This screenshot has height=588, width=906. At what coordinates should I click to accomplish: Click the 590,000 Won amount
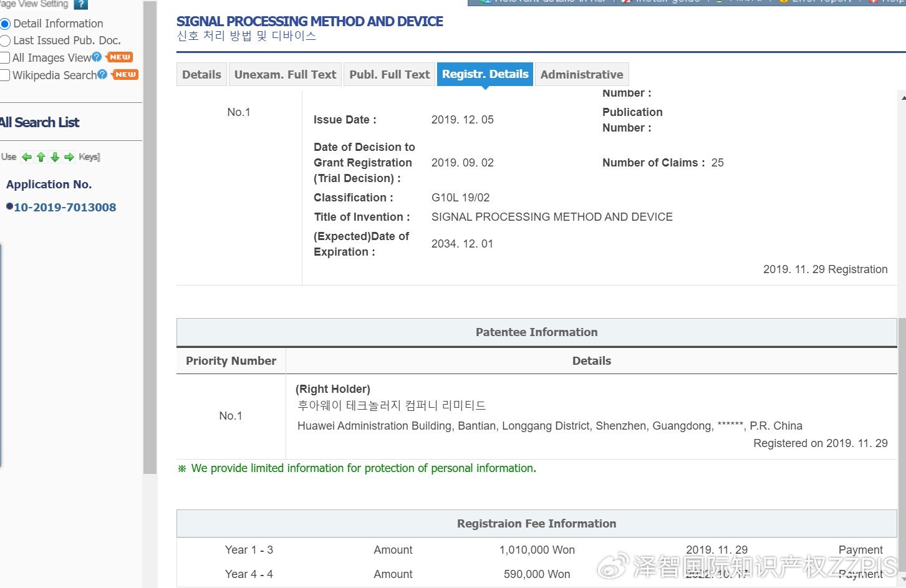pyautogui.click(x=537, y=574)
